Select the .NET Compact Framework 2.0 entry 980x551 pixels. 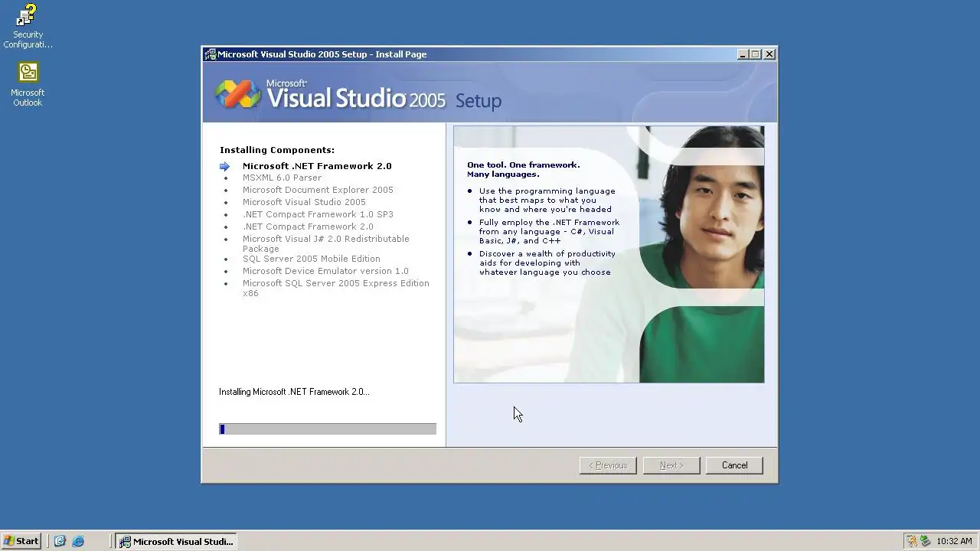point(308,227)
